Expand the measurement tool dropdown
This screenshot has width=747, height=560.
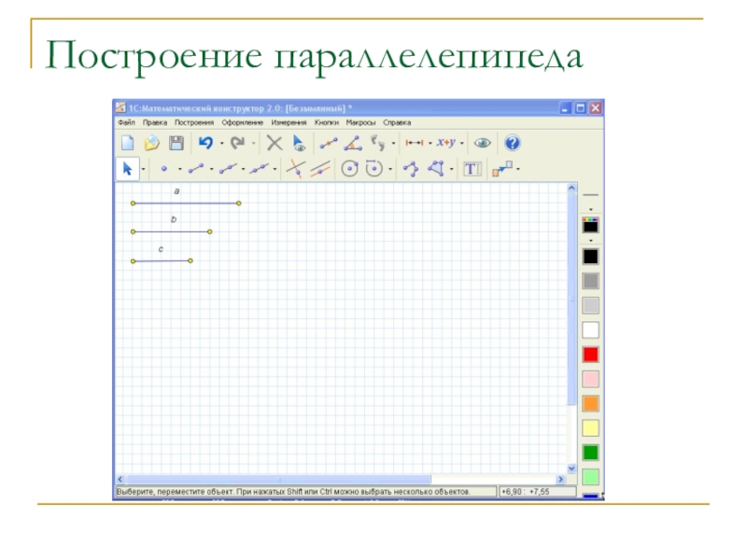pos(430,144)
